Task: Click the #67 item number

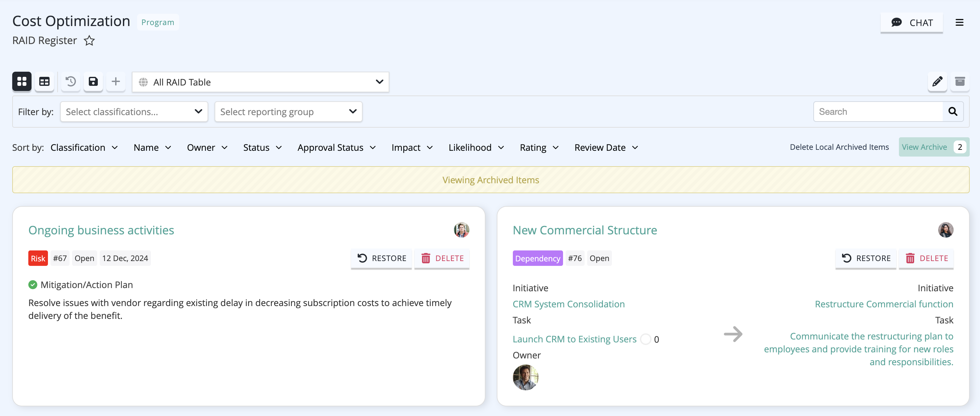Action: 60,258
